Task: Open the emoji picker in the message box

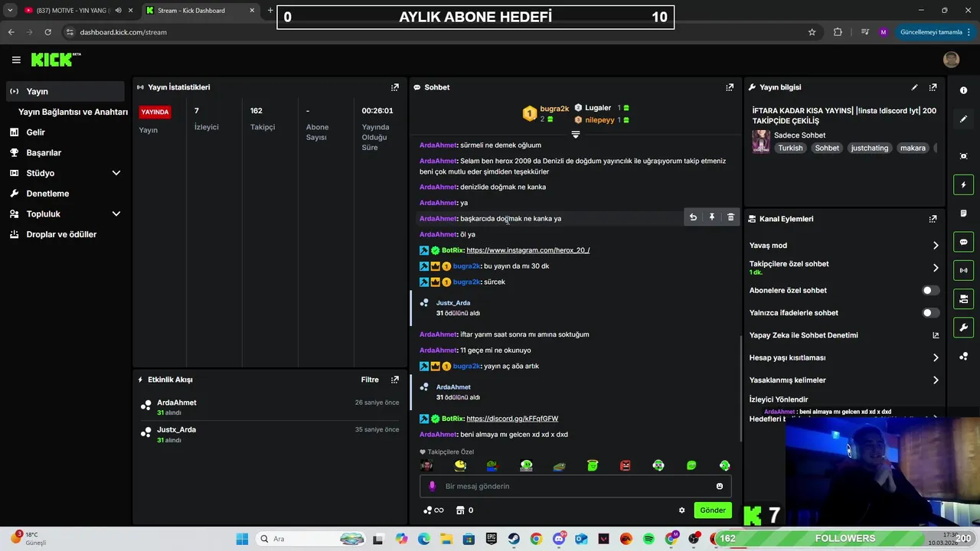Action: 720,486
